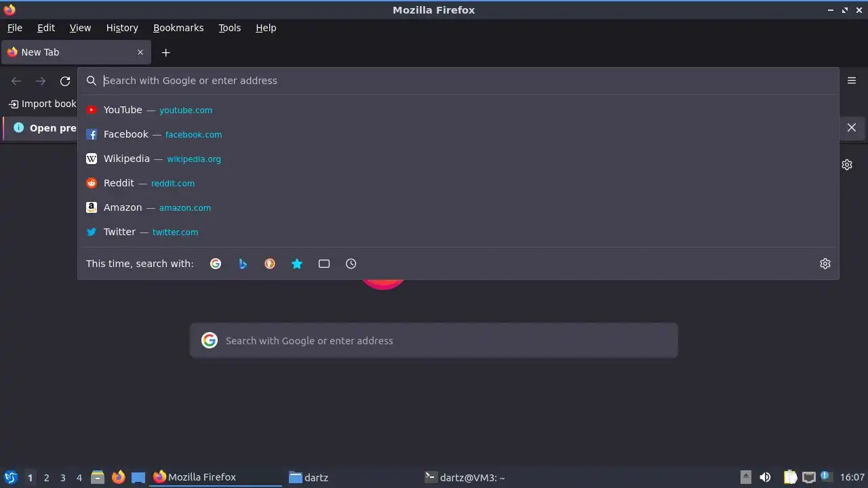Click the info icon on notification bar

point(18,127)
